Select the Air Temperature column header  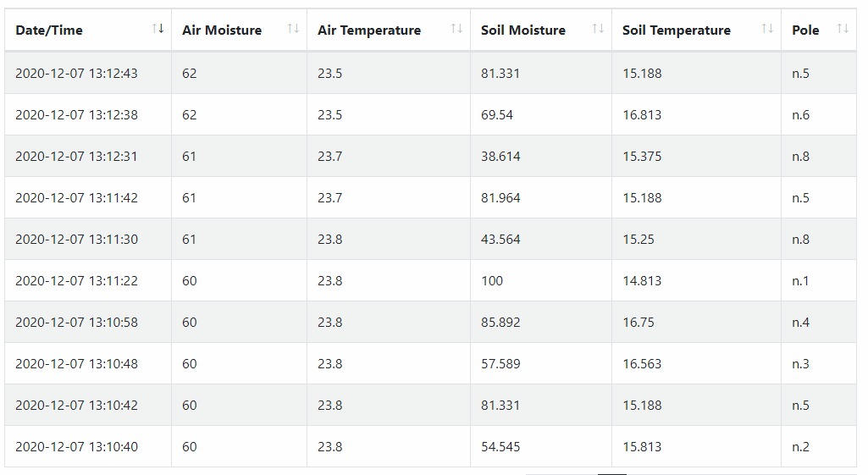click(389, 30)
